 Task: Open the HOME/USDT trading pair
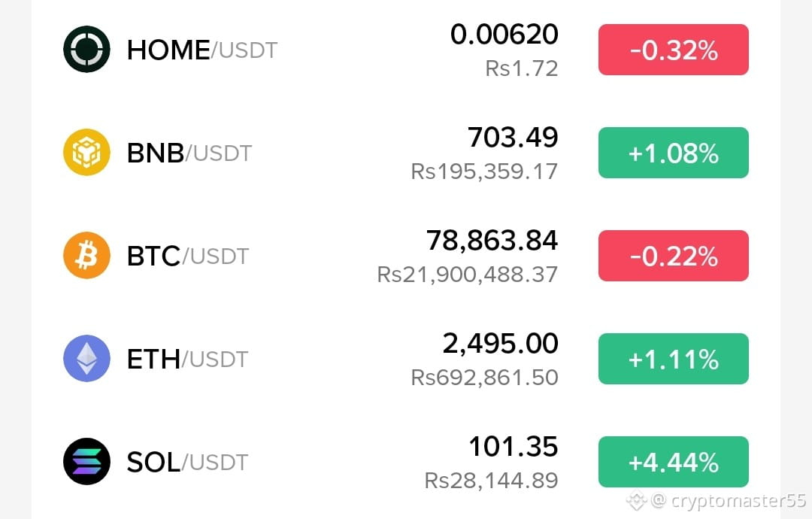tap(202, 50)
